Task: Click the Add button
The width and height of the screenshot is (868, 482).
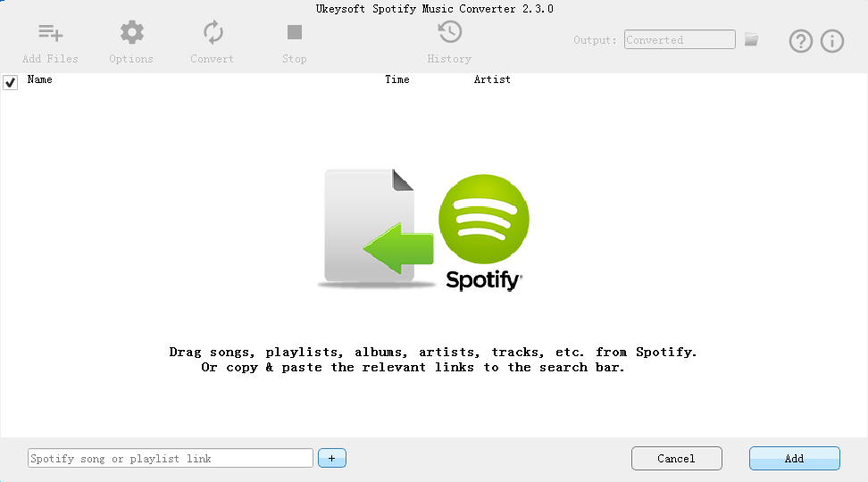Action: pyautogui.click(x=795, y=458)
